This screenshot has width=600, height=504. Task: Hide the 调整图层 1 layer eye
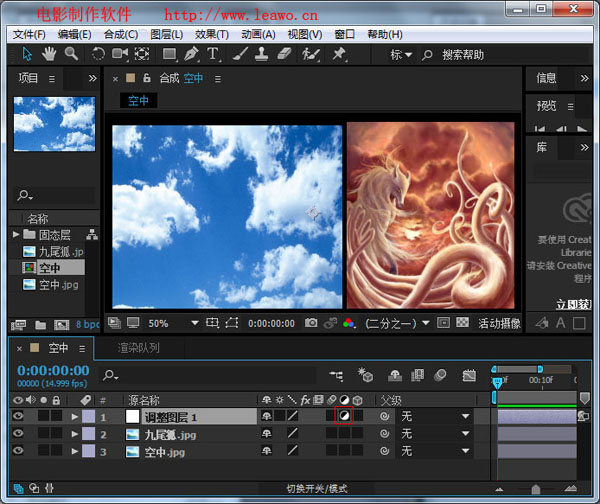18,416
